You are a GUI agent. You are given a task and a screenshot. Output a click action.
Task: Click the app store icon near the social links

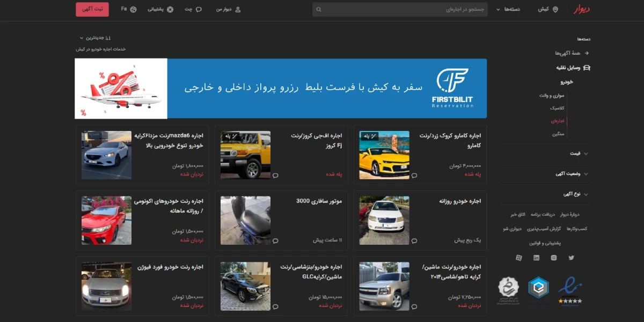[519, 258]
